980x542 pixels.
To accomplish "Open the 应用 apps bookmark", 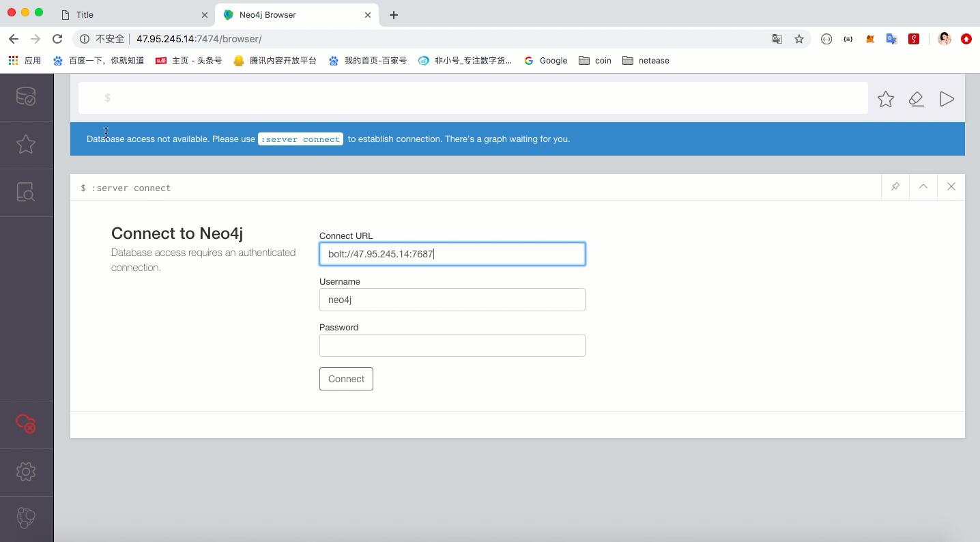I will [x=25, y=61].
